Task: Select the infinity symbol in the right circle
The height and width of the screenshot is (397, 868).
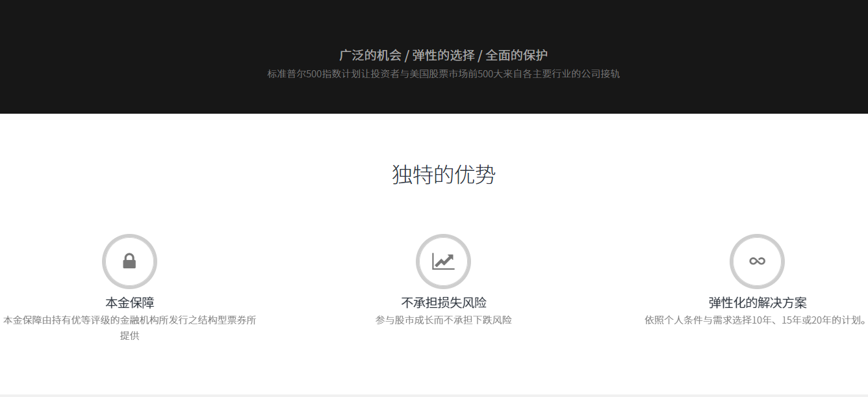Action: (x=757, y=261)
